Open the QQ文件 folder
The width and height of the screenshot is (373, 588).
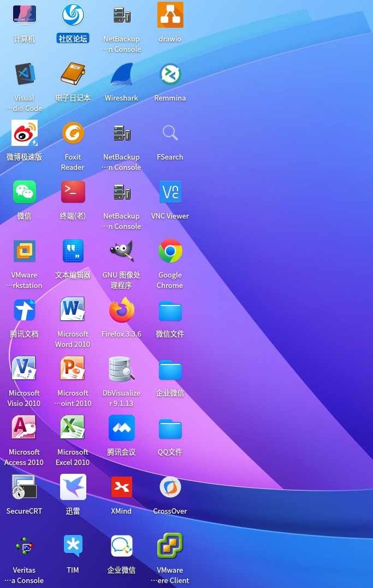pyautogui.click(x=170, y=428)
